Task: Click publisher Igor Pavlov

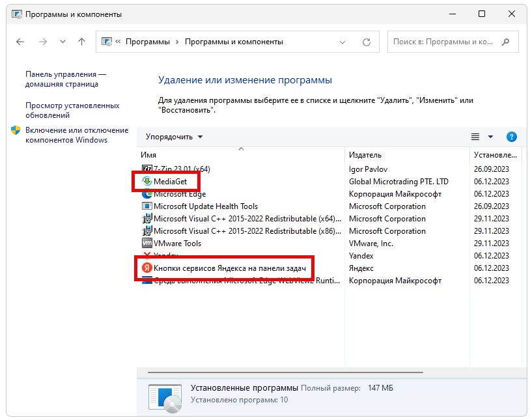Action: [x=368, y=169]
